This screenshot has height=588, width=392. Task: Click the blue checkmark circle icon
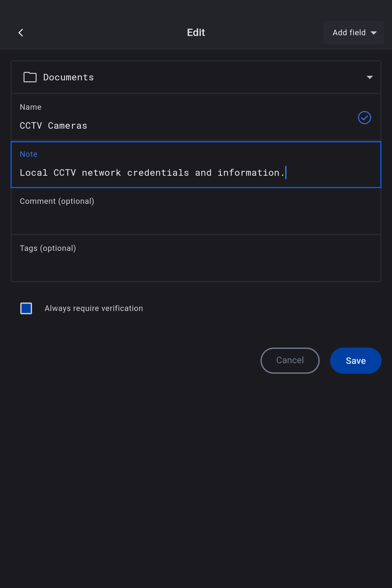tap(364, 118)
